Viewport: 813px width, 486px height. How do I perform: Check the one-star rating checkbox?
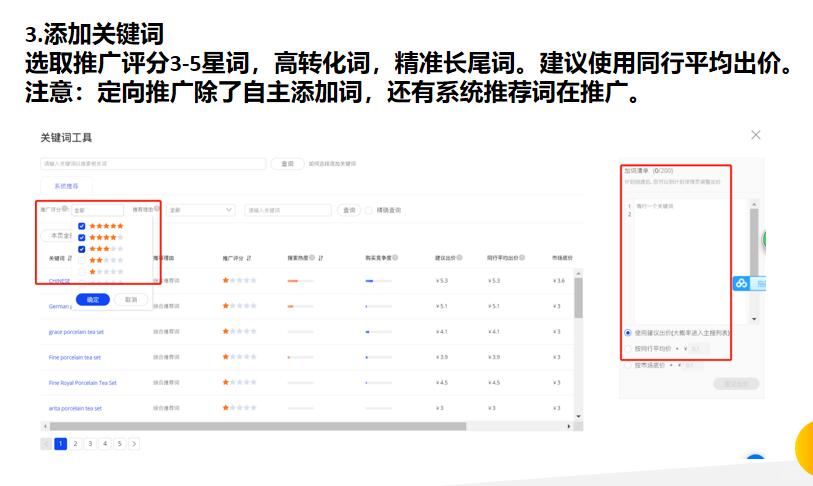pos(81,272)
